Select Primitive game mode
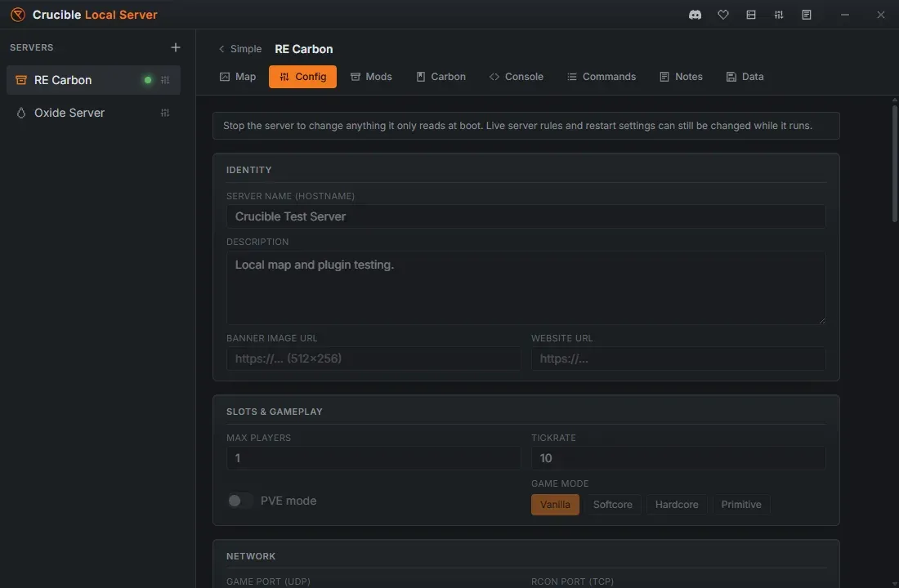899x588 pixels. pos(740,505)
